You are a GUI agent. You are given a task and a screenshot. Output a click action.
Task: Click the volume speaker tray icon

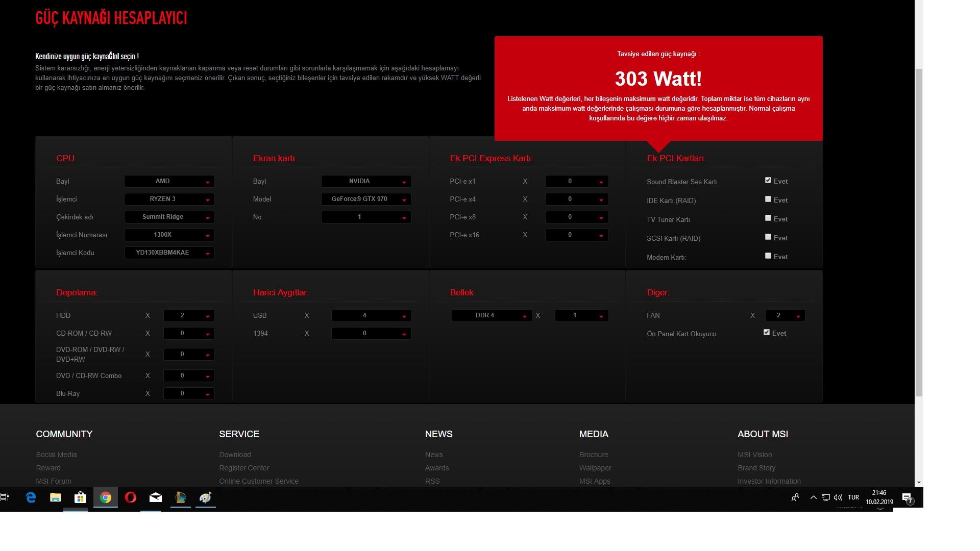(x=838, y=497)
